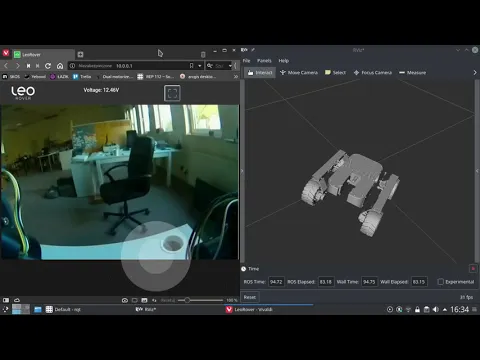
Task: Click the Wall Time value field
Action: 369,282
